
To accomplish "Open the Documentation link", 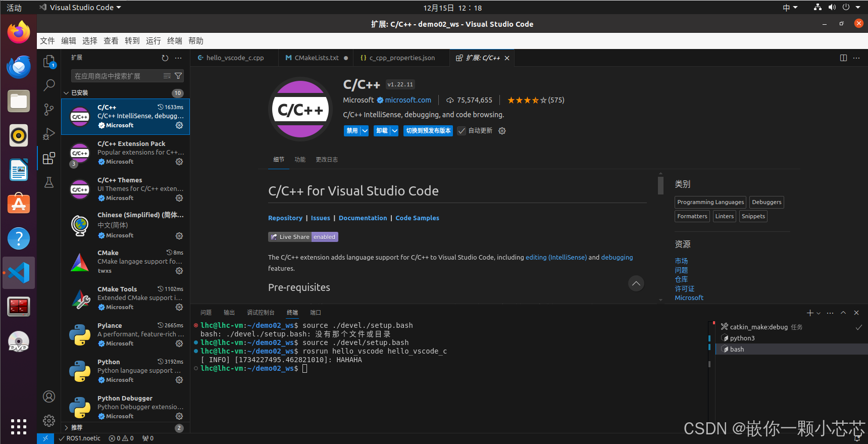I will [363, 218].
